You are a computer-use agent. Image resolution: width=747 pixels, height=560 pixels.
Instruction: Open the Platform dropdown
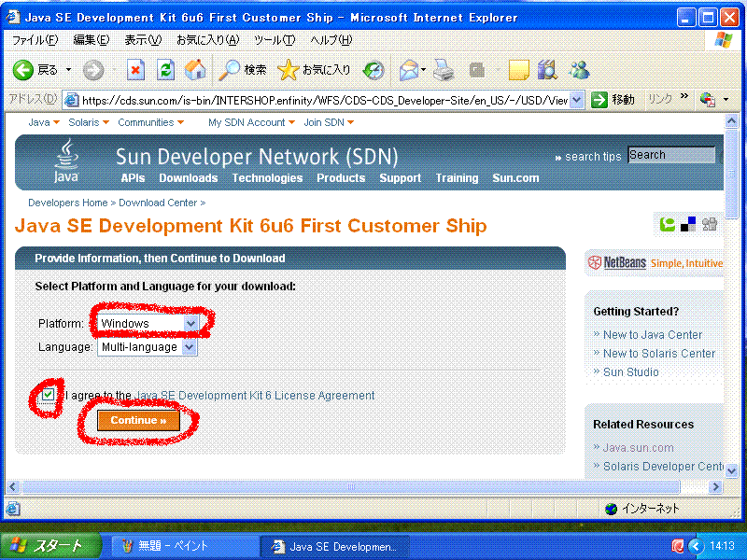(x=147, y=323)
